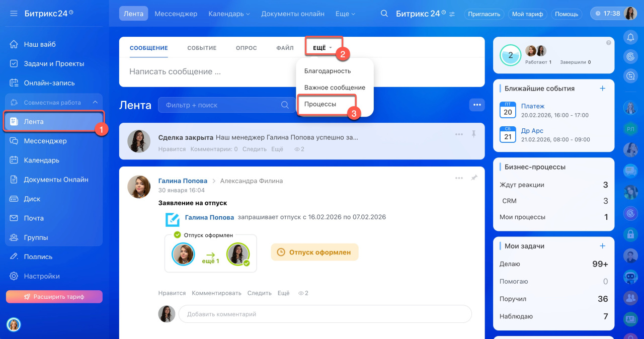Select Процессы from the dropdown menu
This screenshot has height=339, width=644.
pos(320,104)
